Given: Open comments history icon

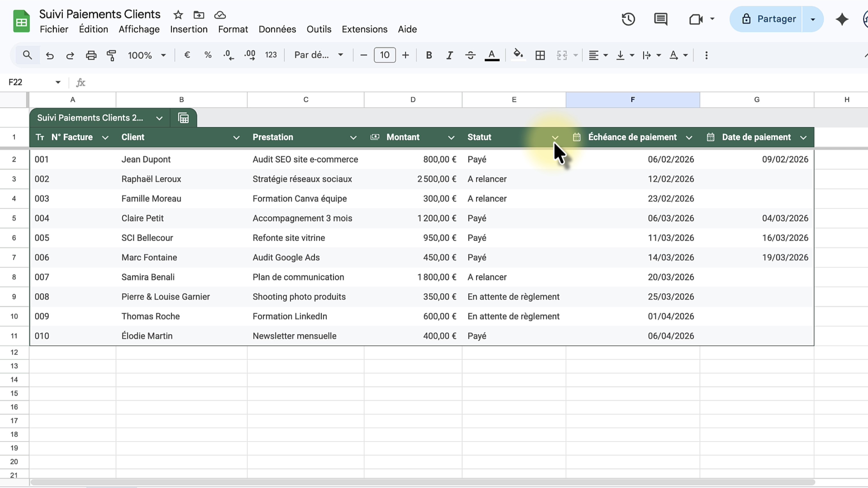Looking at the screenshot, I should click(660, 19).
